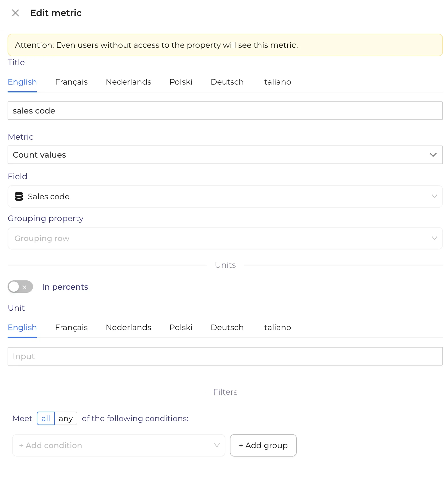Select English tab under Title
Image resolution: width=448 pixels, height=481 pixels.
(x=22, y=82)
